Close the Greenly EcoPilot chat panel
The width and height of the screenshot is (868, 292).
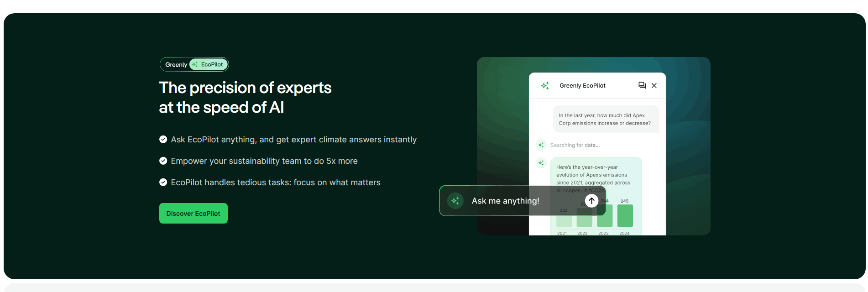tap(654, 85)
